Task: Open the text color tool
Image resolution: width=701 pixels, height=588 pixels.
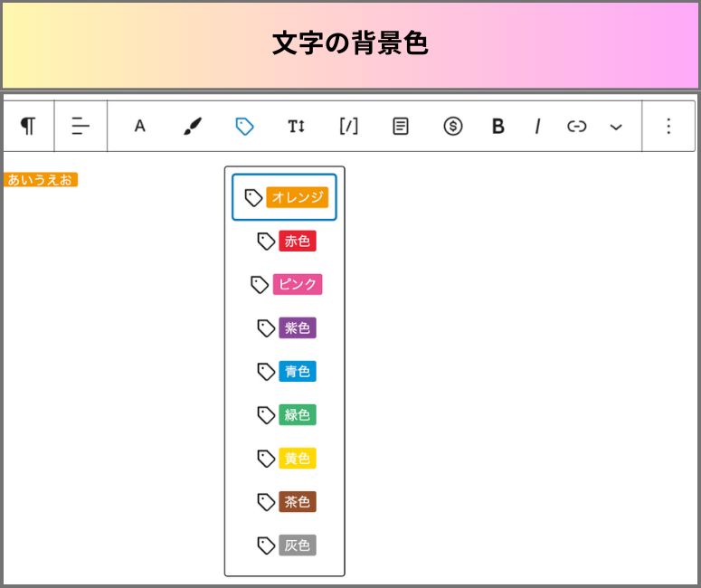Action: point(140,126)
